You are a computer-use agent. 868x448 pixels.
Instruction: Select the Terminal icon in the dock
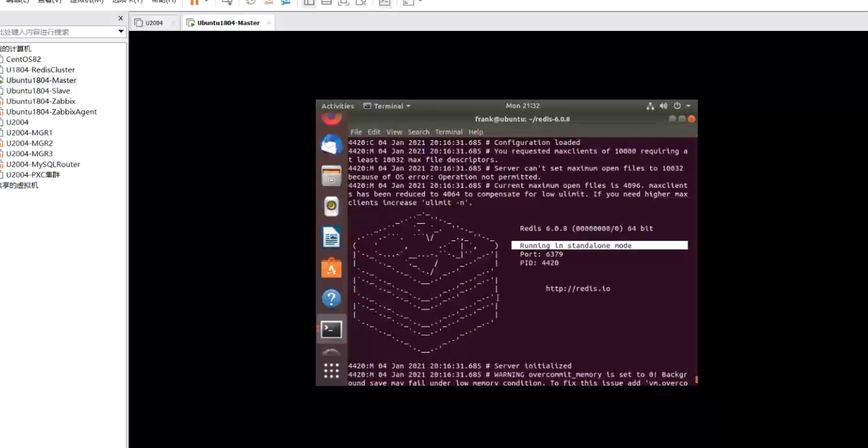click(x=332, y=330)
